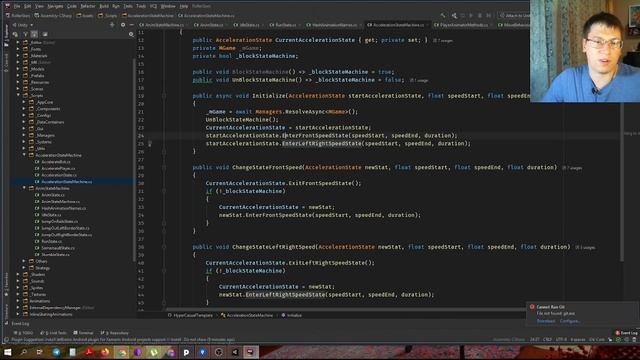The height and width of the screenshot is (360, 640).
Task: Expand the _Shaders folder
Action: (18, 274)
